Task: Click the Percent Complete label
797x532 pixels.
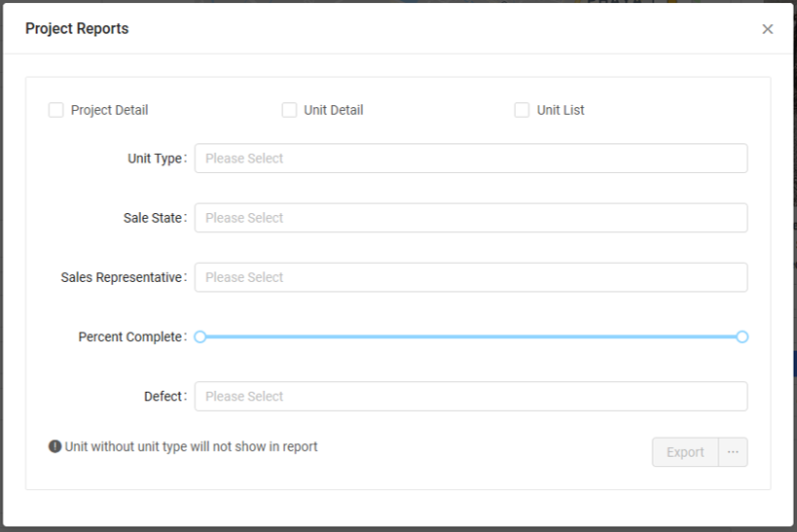Action: 130,337
